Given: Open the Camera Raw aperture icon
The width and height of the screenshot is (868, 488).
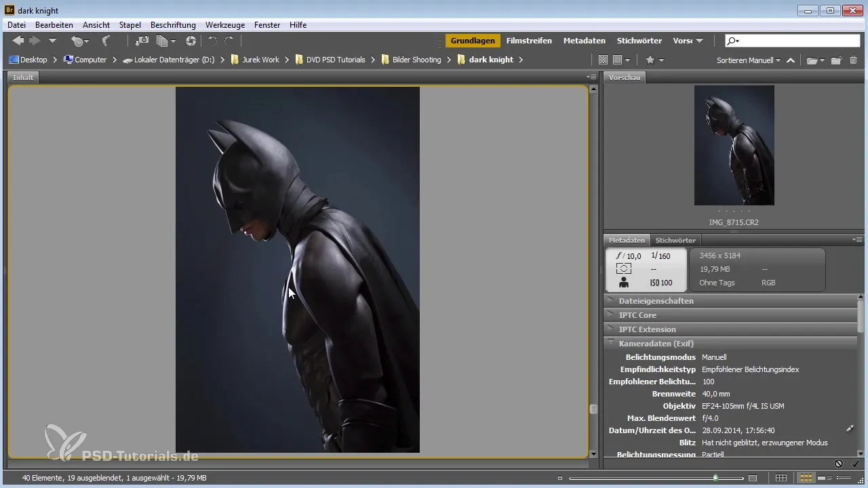Looking at the screenshot, I should point(191,41).
